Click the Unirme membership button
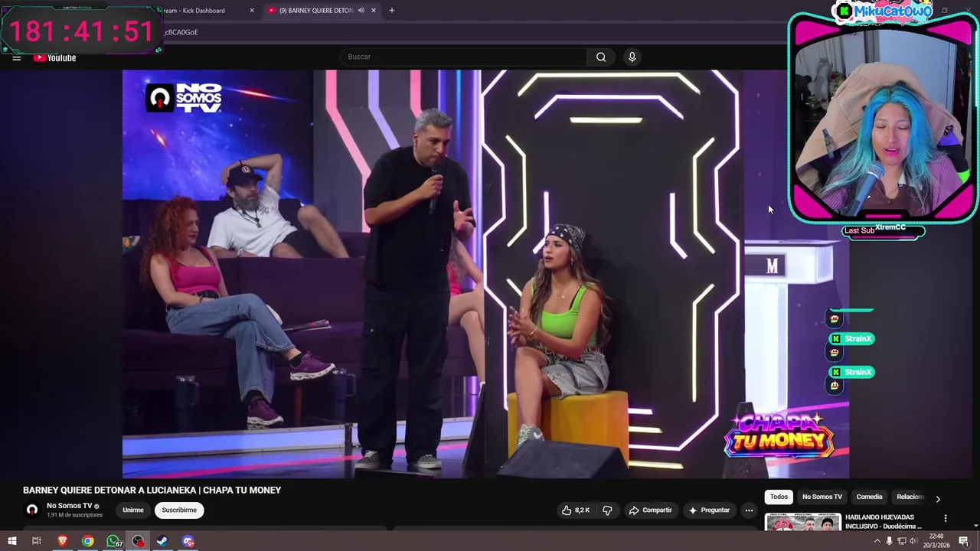 tap(133, 510)
